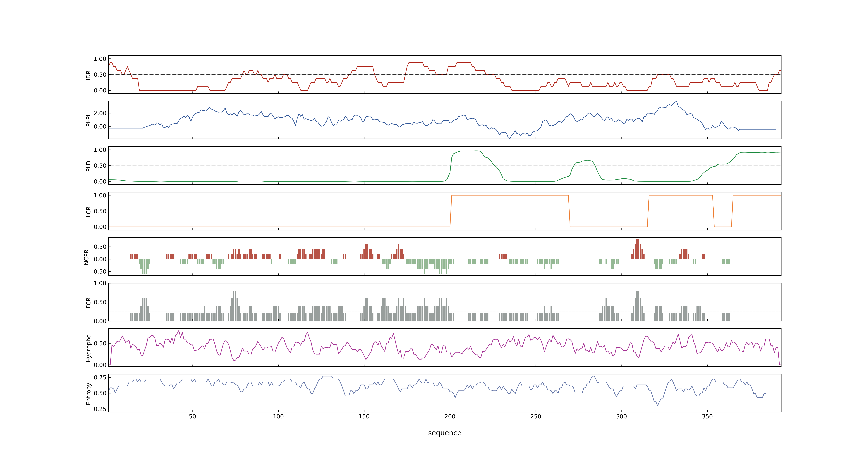
Task: Click the -0.50 tick on the NCPR axis
Action: pyautogui.click(x=99, y=272)
